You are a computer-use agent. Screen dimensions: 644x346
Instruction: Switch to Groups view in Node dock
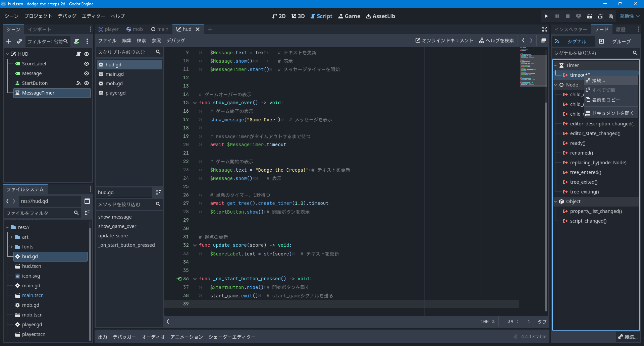(618, 41)
